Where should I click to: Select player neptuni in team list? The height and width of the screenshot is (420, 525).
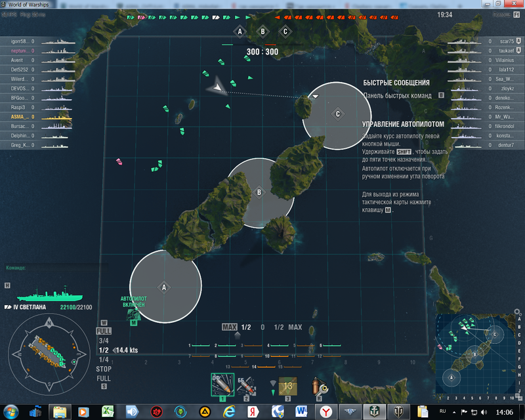click(37, 51)
